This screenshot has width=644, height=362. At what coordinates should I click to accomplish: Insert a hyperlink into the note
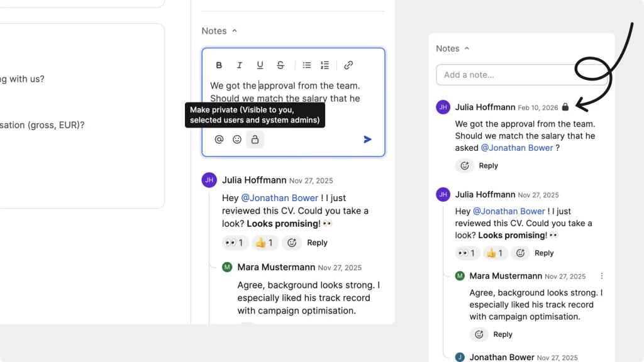tap(348, 65)
